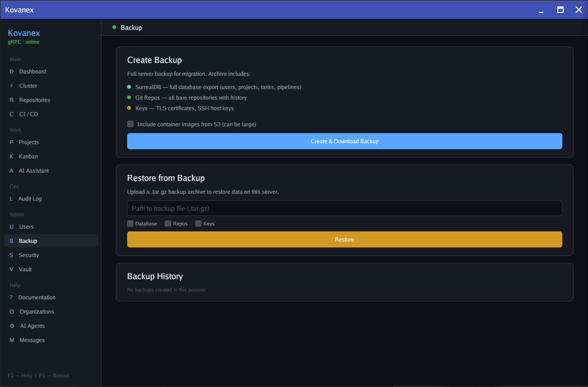Enable include container images from S3

click(x=130, y=123)
